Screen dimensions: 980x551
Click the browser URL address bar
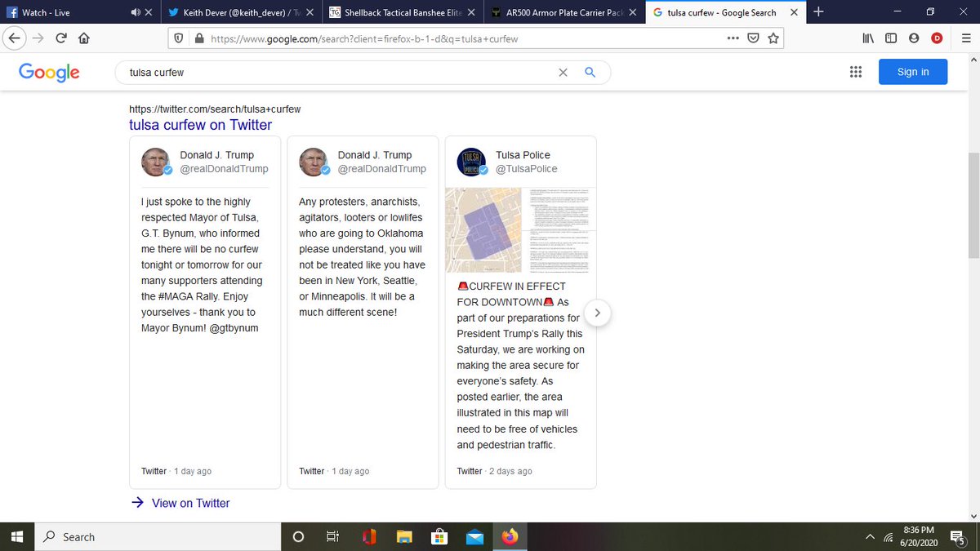(x=465, y=38)
